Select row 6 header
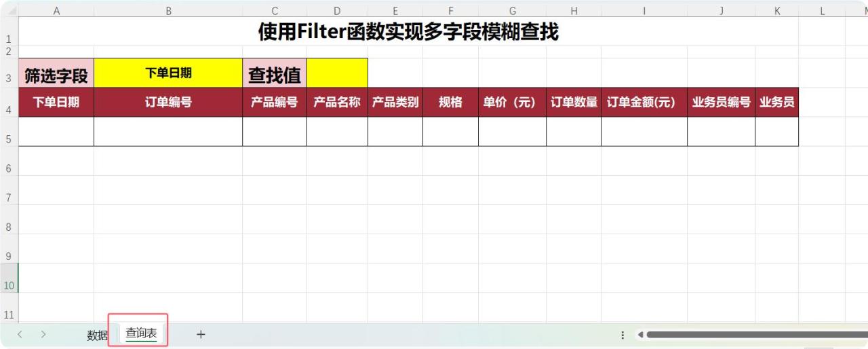Viewport: 868px width, 349px height. coord(9,161)
